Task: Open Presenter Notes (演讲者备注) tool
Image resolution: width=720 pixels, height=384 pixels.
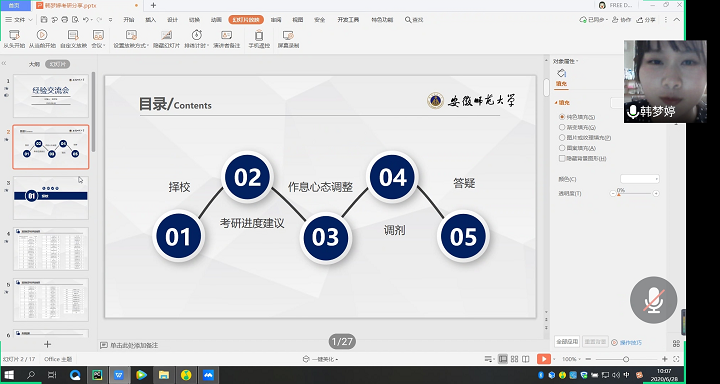Action: [226, 39]
